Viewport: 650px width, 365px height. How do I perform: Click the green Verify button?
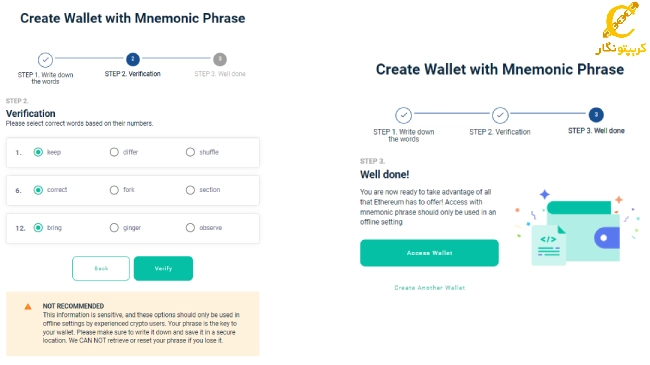pos(163,268)
